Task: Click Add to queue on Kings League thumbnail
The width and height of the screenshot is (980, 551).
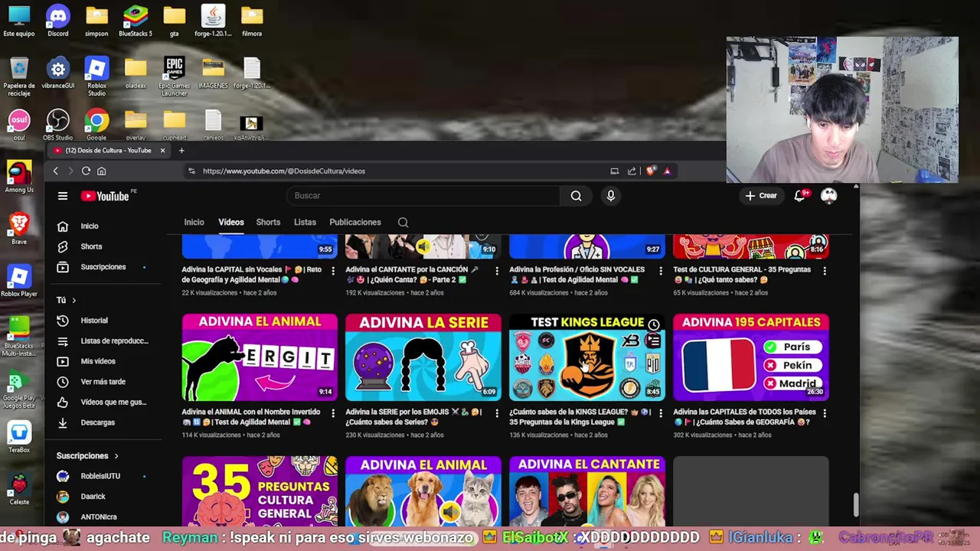Action: tap(653, 342)
